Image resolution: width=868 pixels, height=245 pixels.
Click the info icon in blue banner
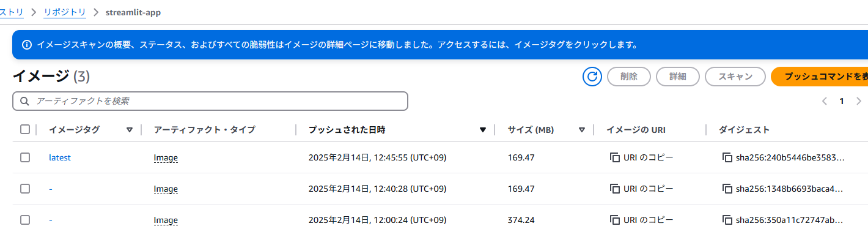(x=27, y=45)
